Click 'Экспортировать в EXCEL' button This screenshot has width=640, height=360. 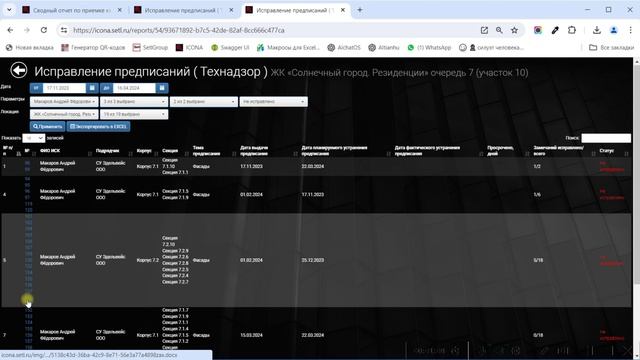pyautogui.click(x=98, y=127)
